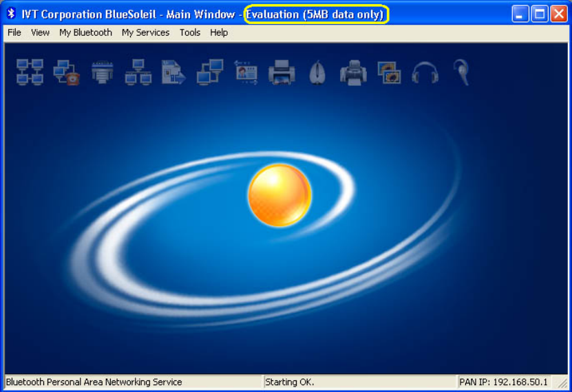Click the Personal Area Networking four-computers icon
The image size is (572, 392).
pyautogui.click(x=30, y=72)
